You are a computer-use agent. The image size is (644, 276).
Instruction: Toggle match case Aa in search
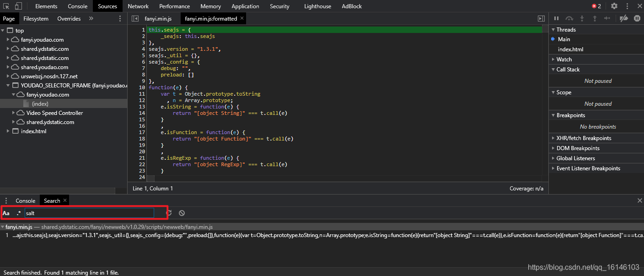pos(6,213)
